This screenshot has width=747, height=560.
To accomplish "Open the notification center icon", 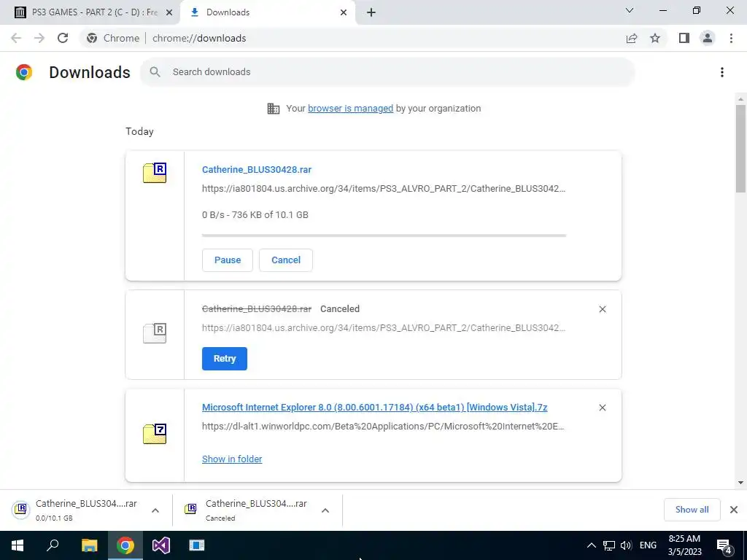I will click(x=724, y=545).
